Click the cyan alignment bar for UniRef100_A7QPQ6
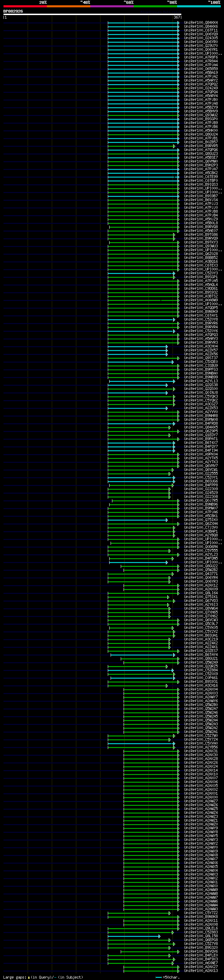The width and height of the screenshot is (224, 980). pyautogui.click(x=143, y=150)
